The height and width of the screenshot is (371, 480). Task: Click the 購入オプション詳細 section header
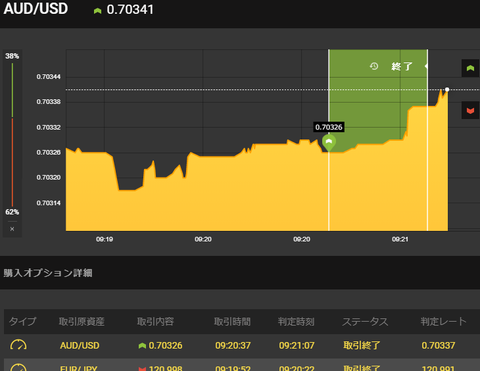[48, 273]
